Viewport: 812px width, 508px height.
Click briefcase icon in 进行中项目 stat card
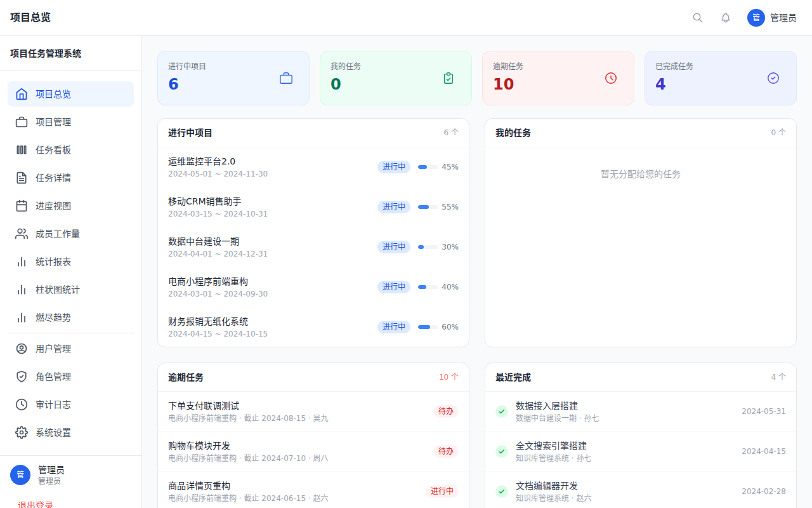point(286,78)
